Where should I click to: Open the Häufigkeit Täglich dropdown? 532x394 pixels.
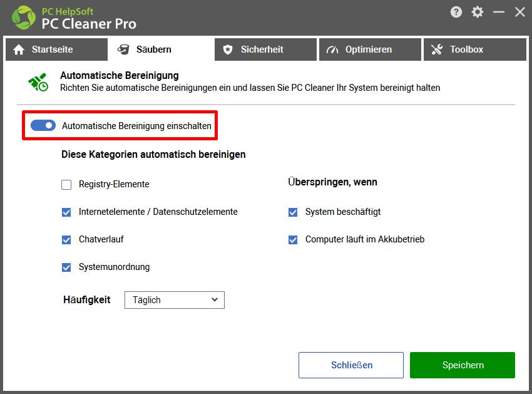175,300
